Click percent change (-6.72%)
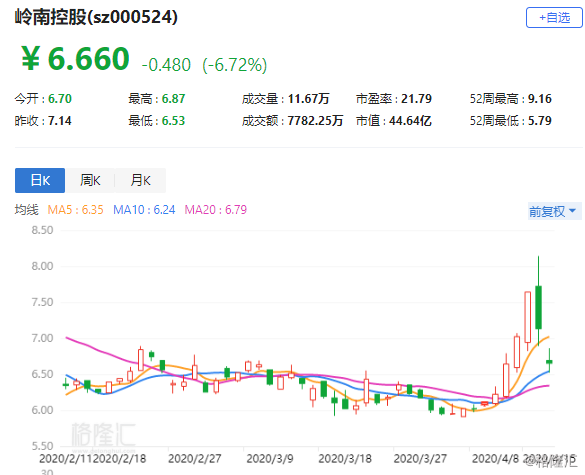Viewport: 585px width, 475px height. tap(235, 65)
